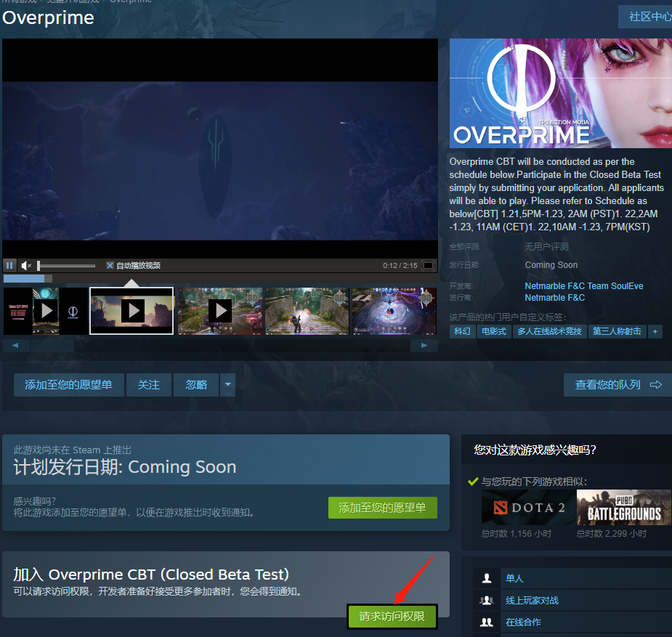This screenshot has width=672, height=637.
Task: Adjust the video volume slider
Action: pos(66,266)
